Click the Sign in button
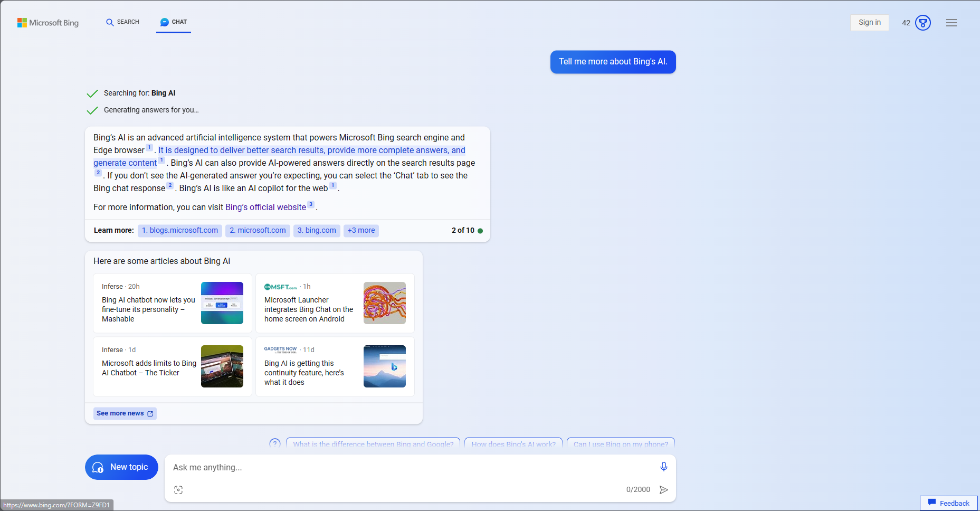The image size is (980, 511). coord(870,23)
